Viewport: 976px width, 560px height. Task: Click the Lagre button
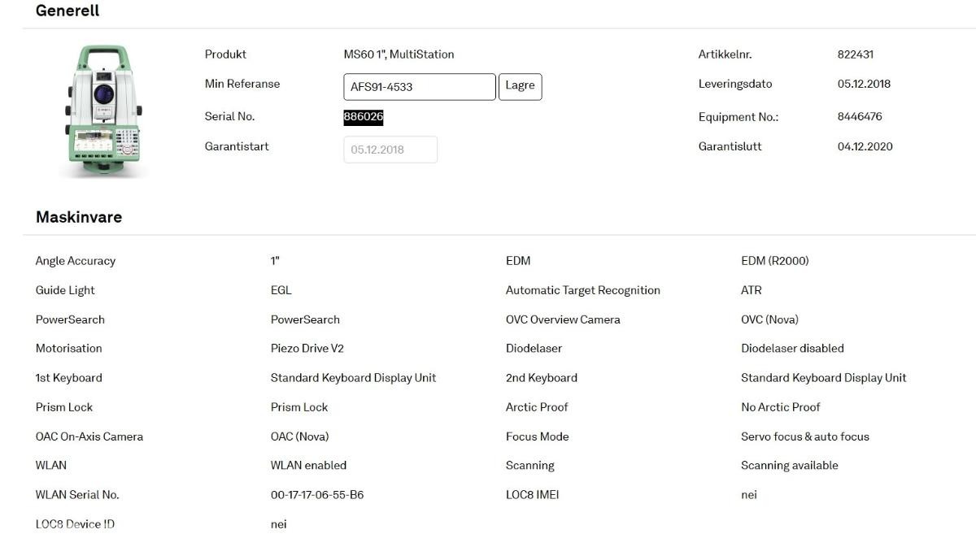point(521,86)
